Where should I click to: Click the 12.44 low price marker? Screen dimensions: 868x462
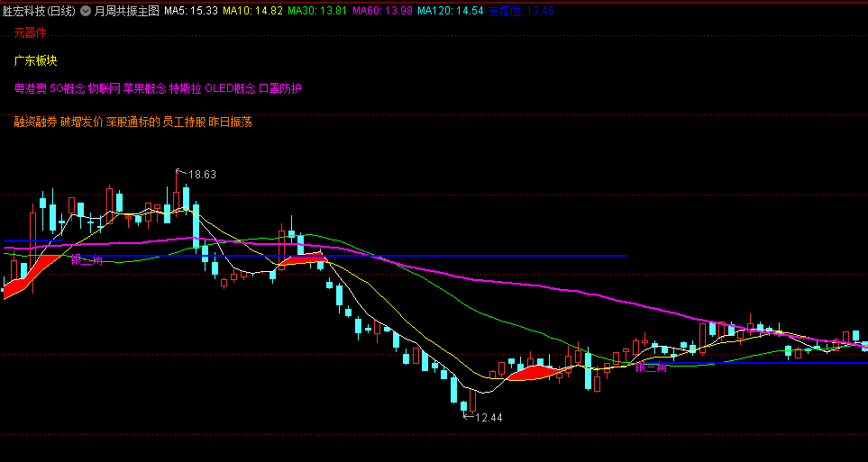click(x=489, y=418)
